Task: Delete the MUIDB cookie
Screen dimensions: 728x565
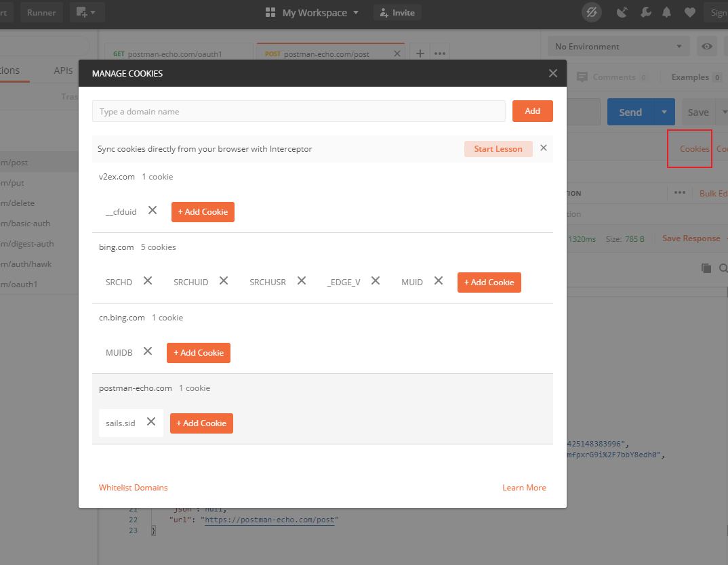Action: 148,352
